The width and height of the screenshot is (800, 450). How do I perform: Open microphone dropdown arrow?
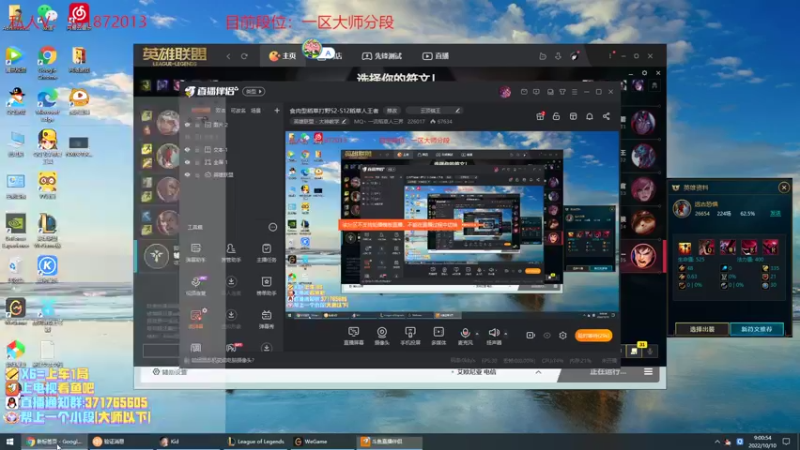pos(477,334)
